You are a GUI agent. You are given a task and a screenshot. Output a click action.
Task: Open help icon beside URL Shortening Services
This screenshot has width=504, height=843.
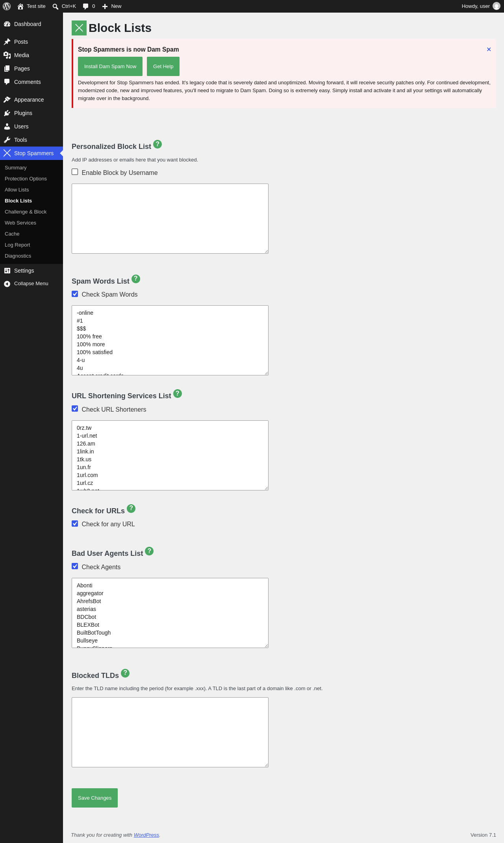click(x=178, y=394)
